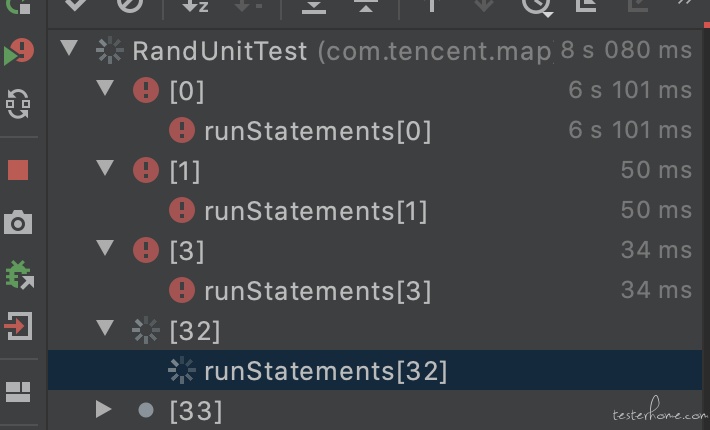Toggle auto-test rerun icon

18,104
